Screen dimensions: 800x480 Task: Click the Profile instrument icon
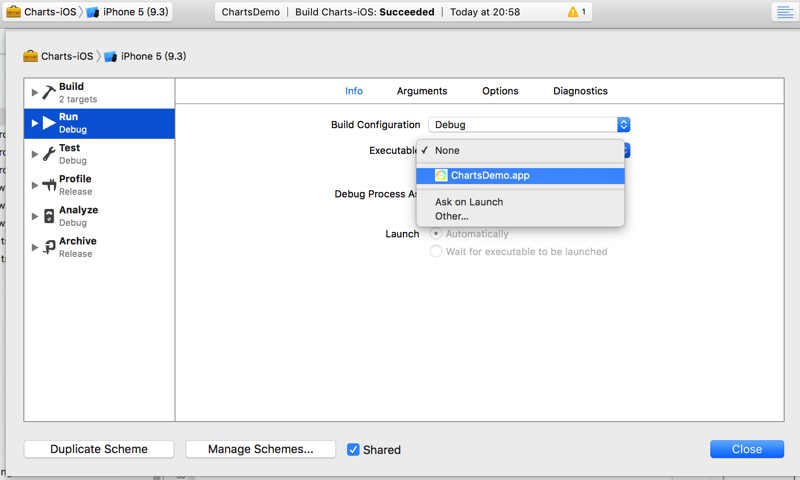pos(49,185)
